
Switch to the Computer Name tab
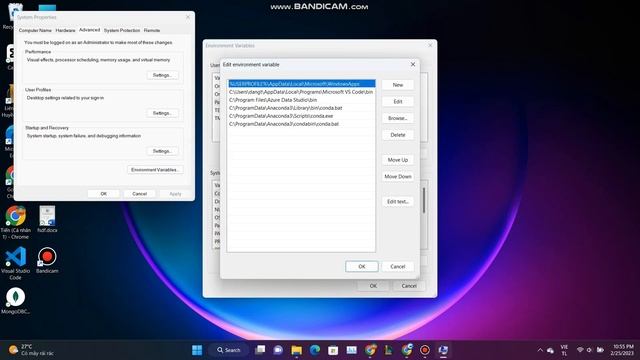(35, 30)
